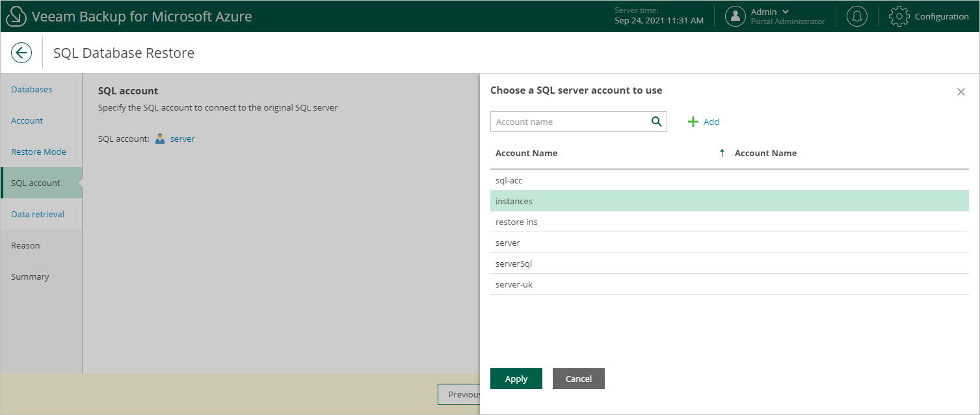Open the Restore Mode step
This screenshot has width=980, height=415.
(x=38, y=152)
